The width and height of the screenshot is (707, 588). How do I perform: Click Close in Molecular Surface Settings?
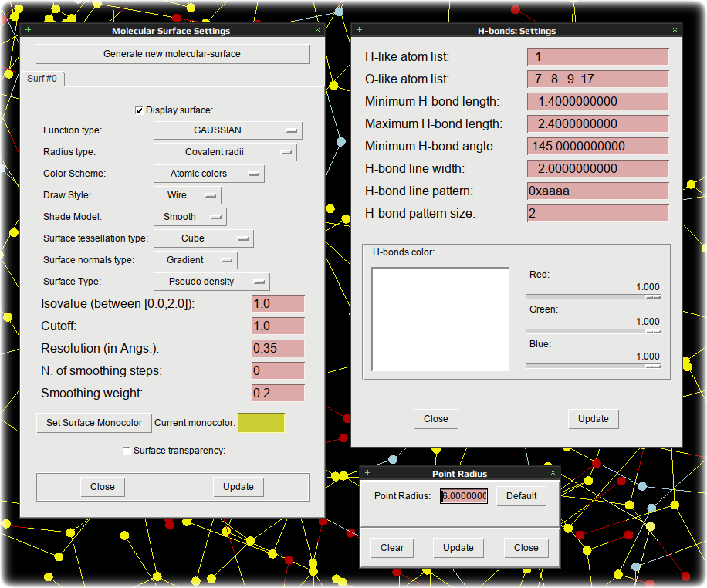click(x=103, y=487)
